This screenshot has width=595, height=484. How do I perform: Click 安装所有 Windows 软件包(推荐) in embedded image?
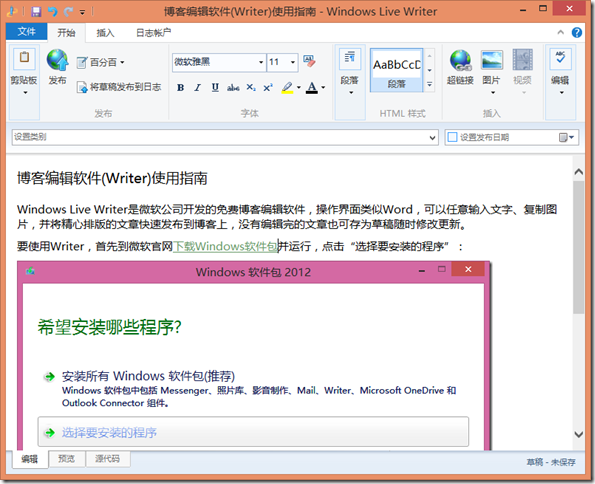click(x=148, y=376)
